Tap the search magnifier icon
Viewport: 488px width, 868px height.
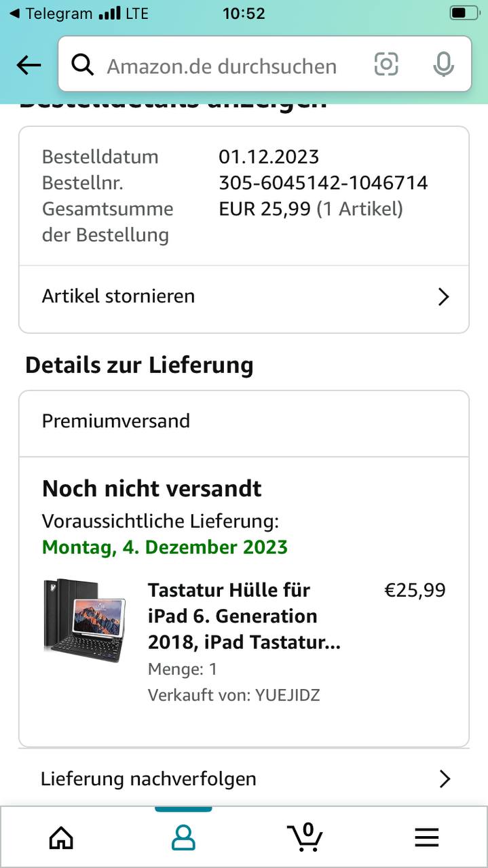pos(83,65)
